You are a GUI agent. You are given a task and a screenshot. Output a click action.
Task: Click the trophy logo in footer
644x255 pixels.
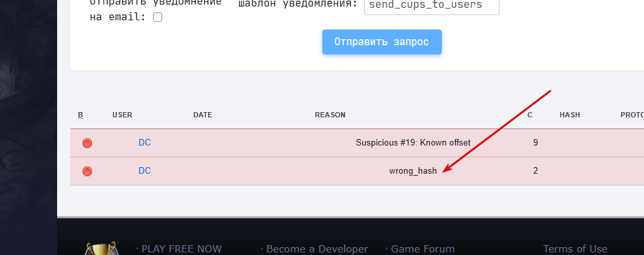pos(102,248)
